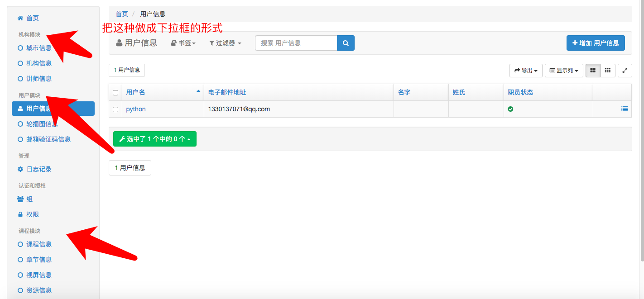Open the 显示列 columns dropdown
This screenshot has width=644, height=299.
click(563, 70)
